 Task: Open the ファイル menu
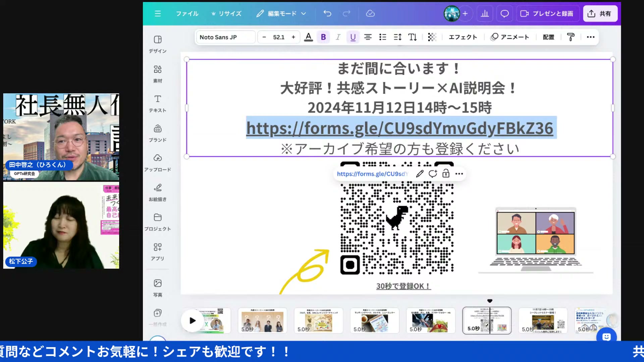(187, 13)
